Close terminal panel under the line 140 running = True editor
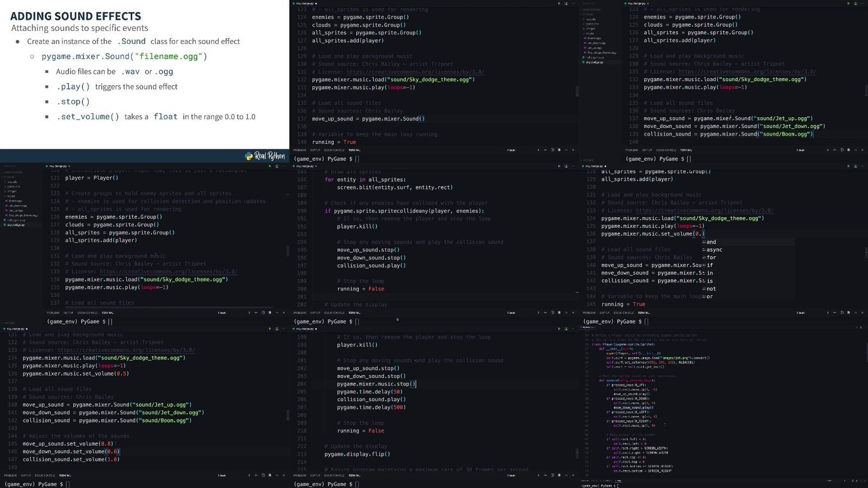The height and width of the screenshot is (488, 868). (x=573, y=150)
